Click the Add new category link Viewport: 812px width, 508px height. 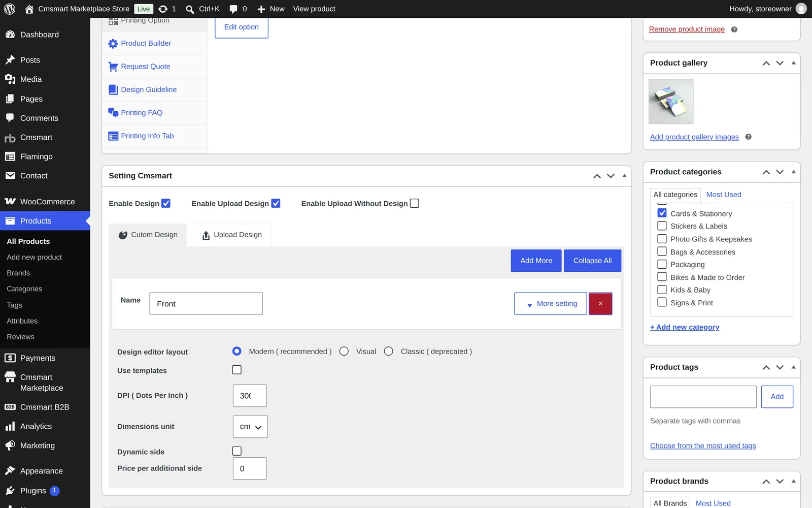point(685,327)
